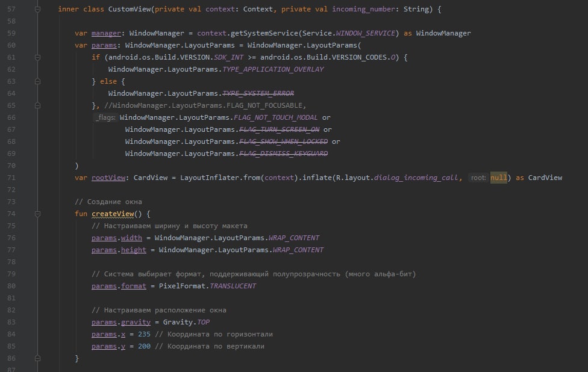Collapse the if block fold marker on line 61
Image resolution: width=588 pixels, height=372 pixels.
tap(37, 57)
